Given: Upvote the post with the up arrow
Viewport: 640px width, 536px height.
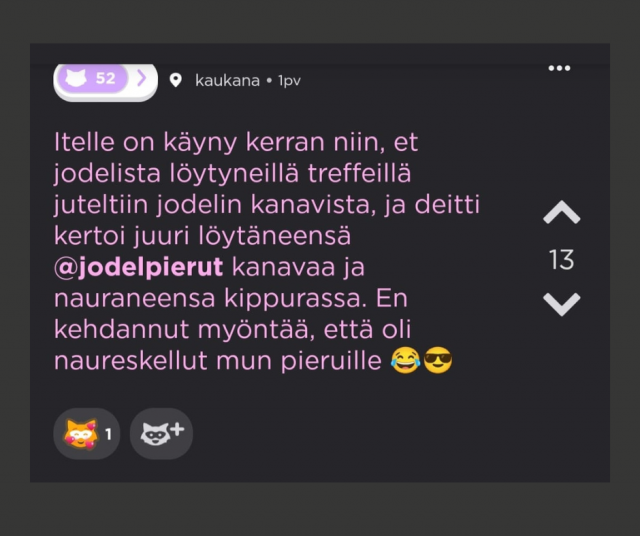Looking at the screenshot, I should [562, 212].
